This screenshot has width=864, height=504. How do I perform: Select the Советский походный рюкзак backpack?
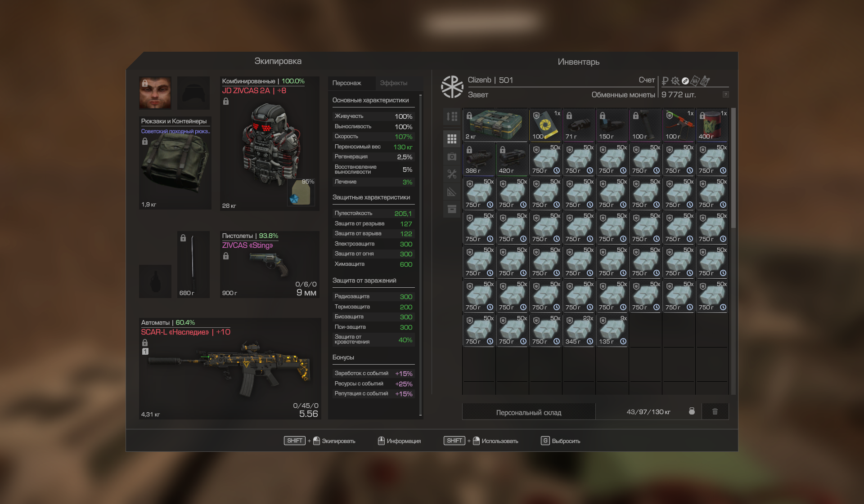tap(175, 163)
